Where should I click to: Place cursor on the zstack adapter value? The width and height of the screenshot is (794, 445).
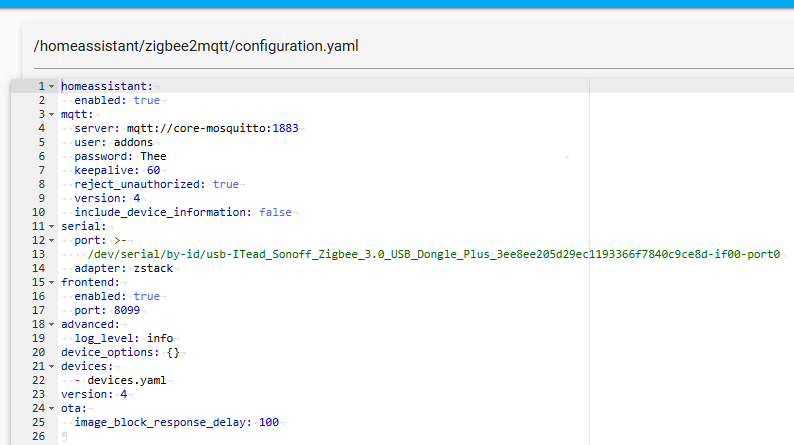point(153,269)
